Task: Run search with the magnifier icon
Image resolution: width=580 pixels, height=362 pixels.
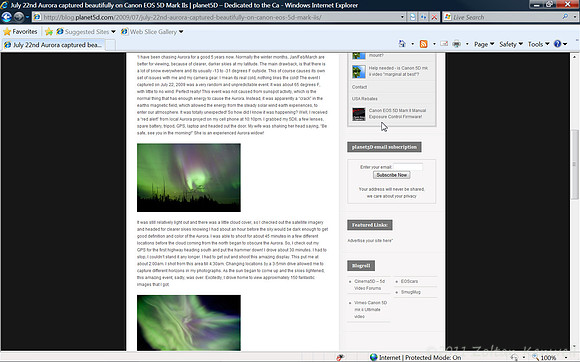Action: click(x=565, y=17)
